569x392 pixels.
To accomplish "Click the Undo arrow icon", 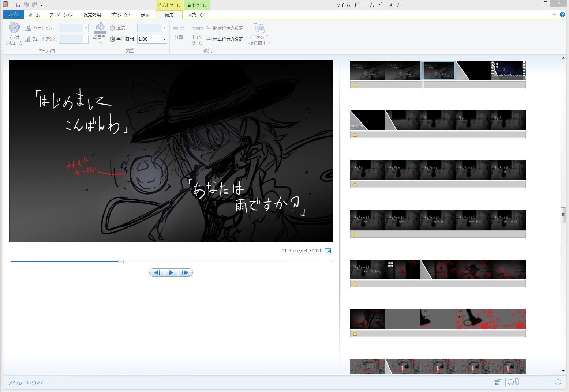I will coord(26,5).
